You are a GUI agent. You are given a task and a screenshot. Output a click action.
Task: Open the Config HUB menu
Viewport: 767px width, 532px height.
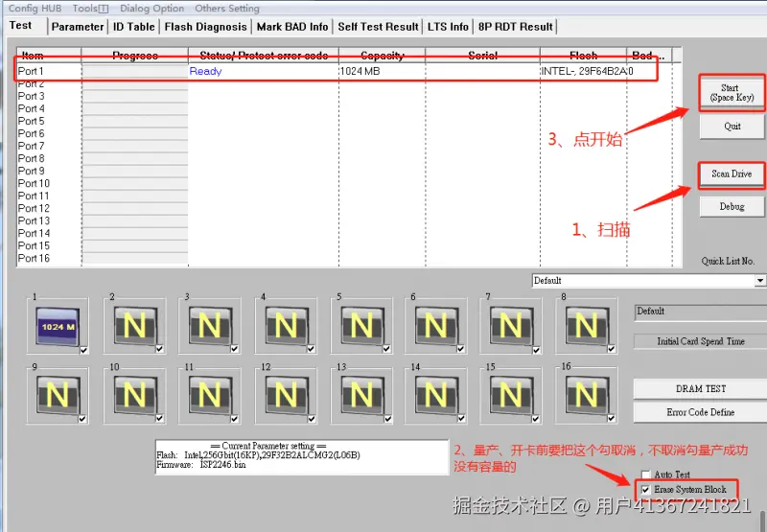pyautogui.click(x=35, y=9)
